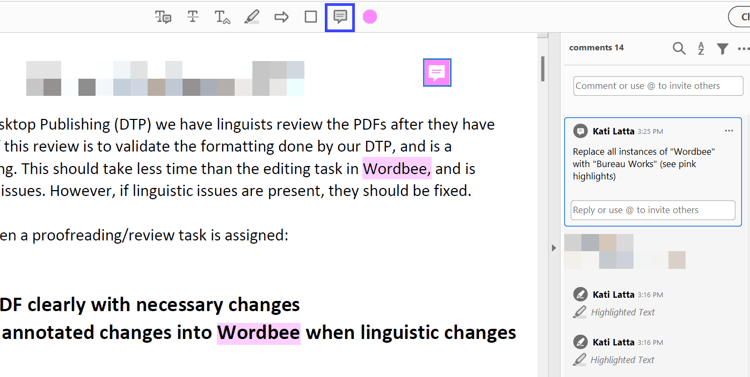Click the comments 14 panel title
Image resolution: width=750 pixels, height=377 pixels.
tap(596, 47)
